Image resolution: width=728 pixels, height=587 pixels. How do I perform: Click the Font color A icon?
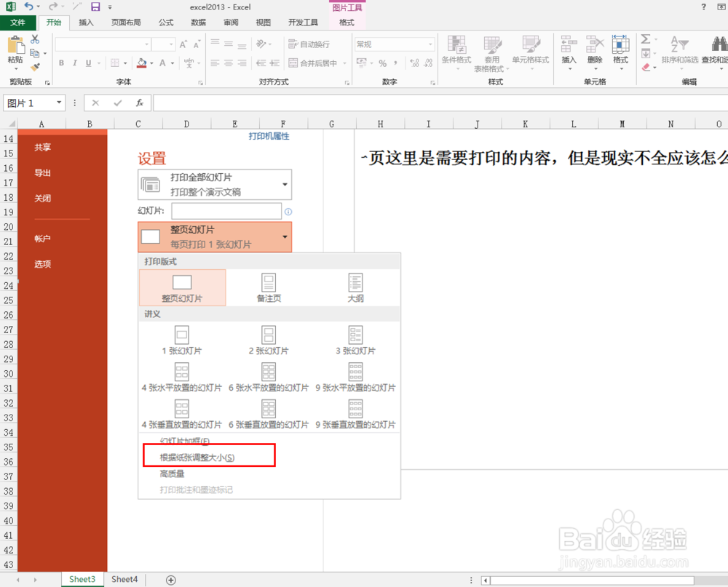(x=162, y=63)
